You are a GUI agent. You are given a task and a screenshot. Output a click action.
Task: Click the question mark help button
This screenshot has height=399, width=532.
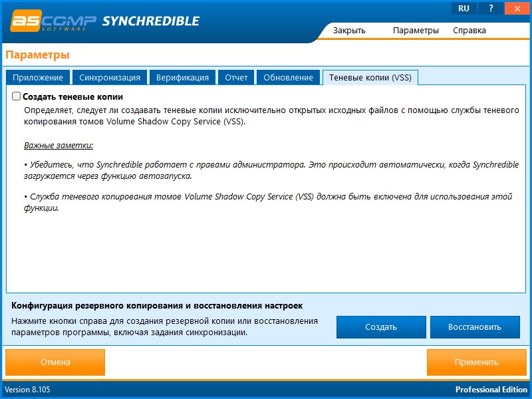tap(491, 9)
